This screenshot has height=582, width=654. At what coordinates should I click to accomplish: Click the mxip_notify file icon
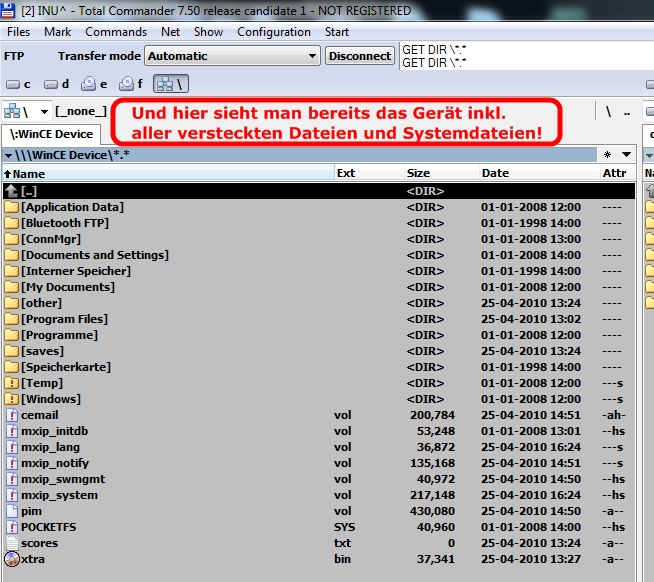[x=13, y=463]
